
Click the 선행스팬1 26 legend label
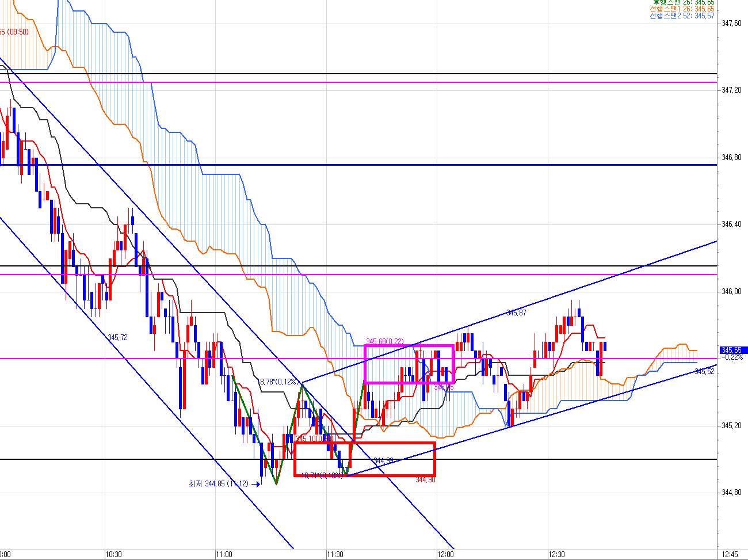(x=682, y=9)
